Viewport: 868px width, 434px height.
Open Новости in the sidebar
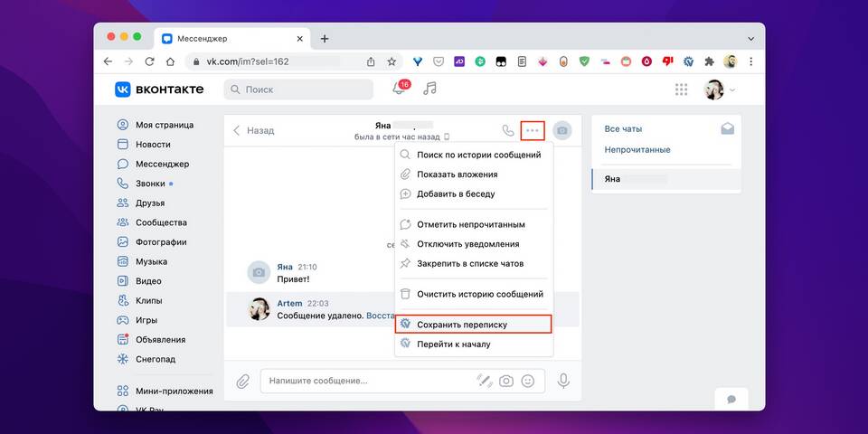pos(144,145)
